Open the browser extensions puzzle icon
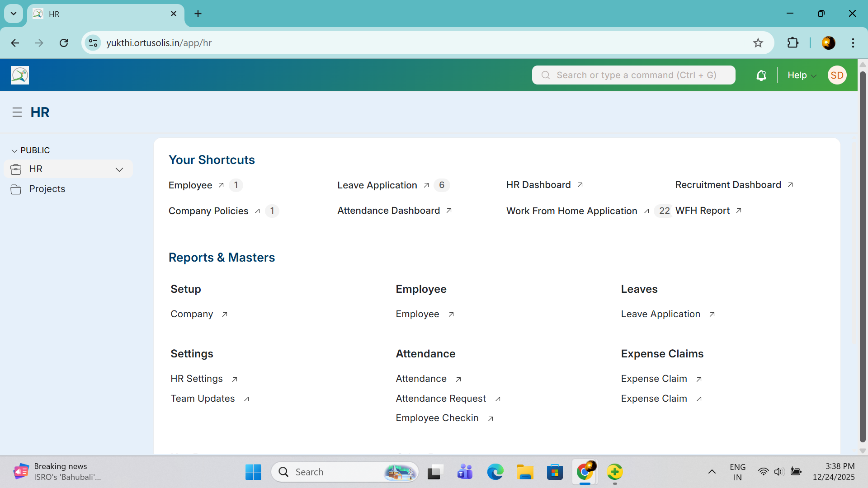Image resolution: width=868 pixels, height=488 pixels. point(793,43)
